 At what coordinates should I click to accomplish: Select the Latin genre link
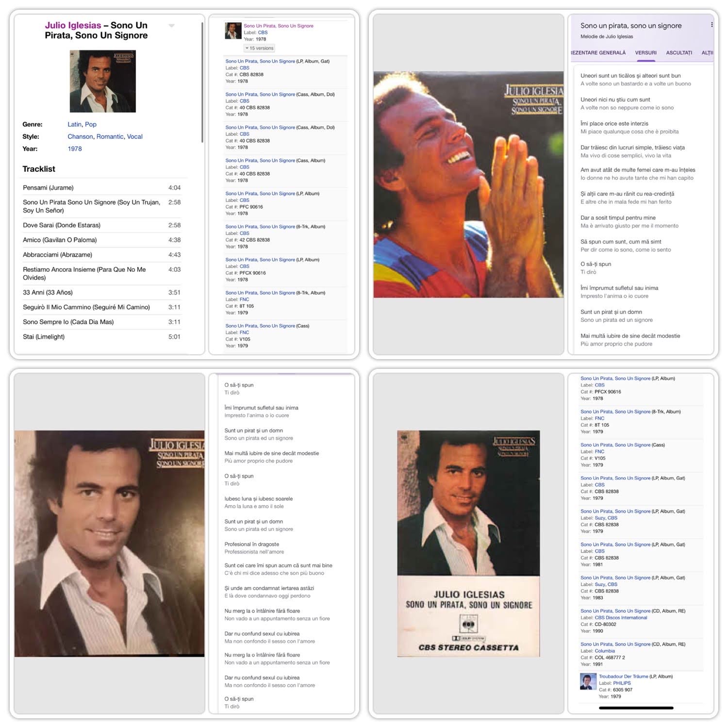[74, 124]
